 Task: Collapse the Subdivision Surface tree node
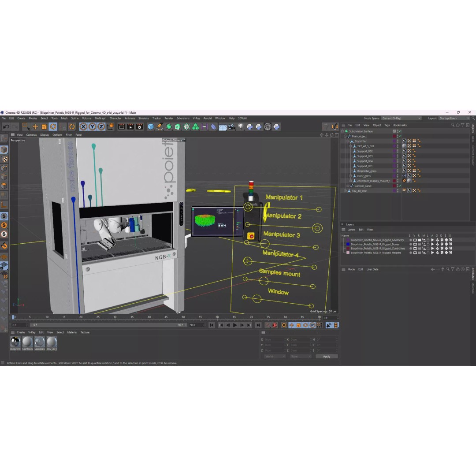(343, 131)
